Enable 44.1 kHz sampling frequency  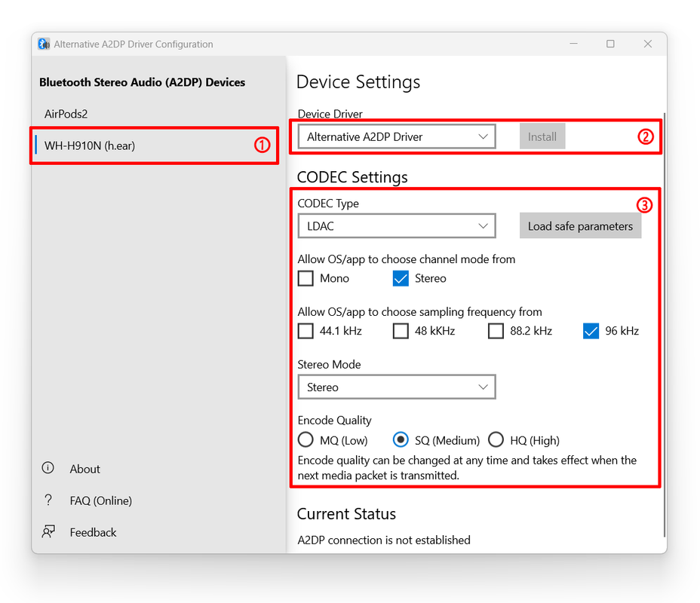305,331
